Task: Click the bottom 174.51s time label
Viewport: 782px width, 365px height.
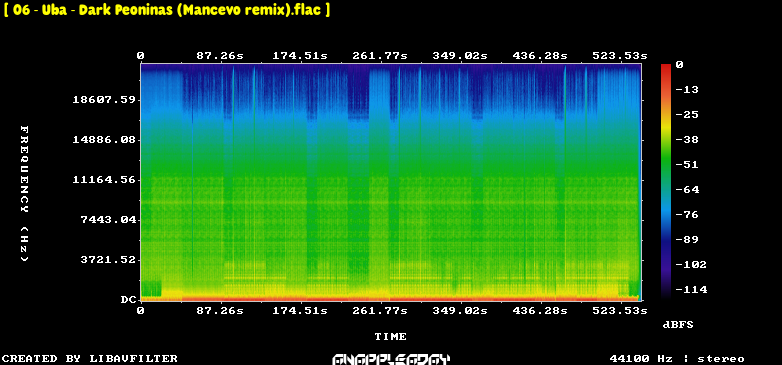Action: 300,311
